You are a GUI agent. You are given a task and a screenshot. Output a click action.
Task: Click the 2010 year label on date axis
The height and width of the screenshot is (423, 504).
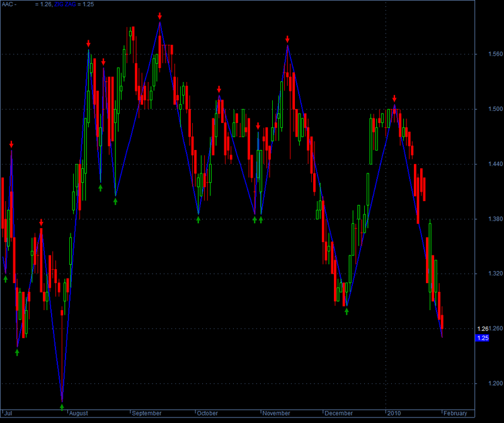394,414
